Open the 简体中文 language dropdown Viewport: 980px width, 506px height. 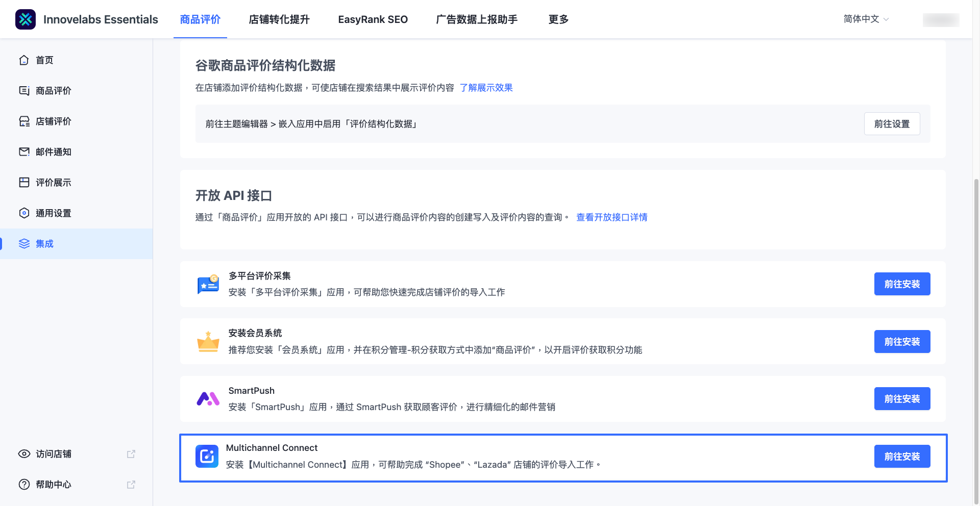tap(866, 19)
